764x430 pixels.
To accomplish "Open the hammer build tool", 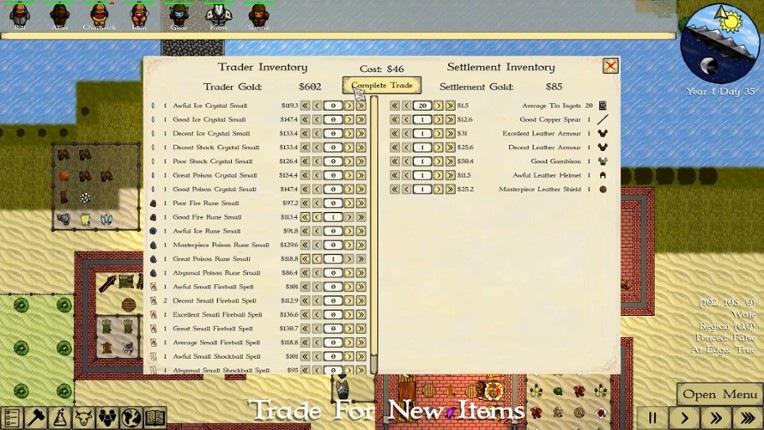I will 36,418.
